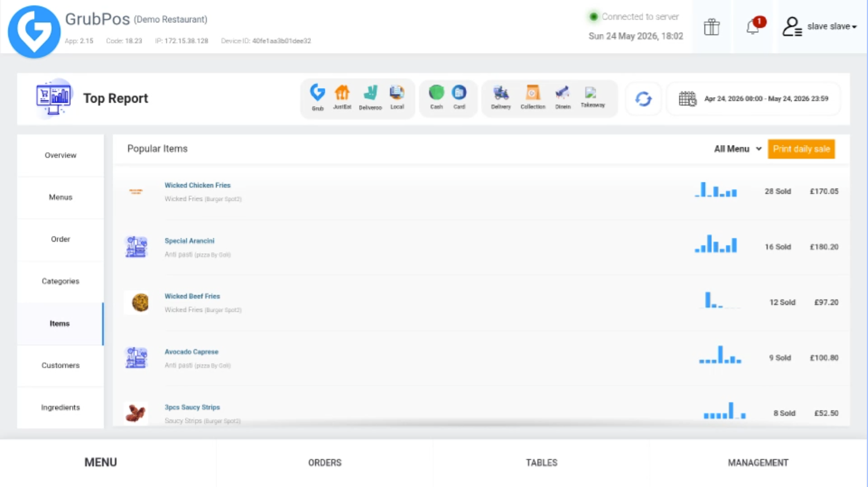The image size is (868, 487).
Task: Switch to the Order report tab
Action: (60, 239)
